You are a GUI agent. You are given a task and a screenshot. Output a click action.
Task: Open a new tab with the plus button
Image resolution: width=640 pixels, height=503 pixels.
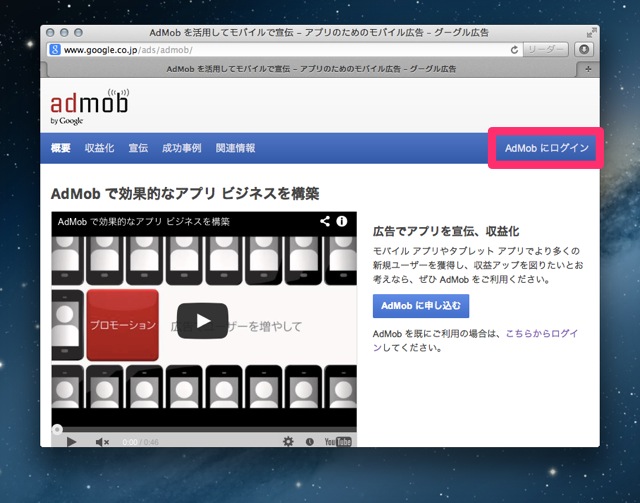pos(588,69)
